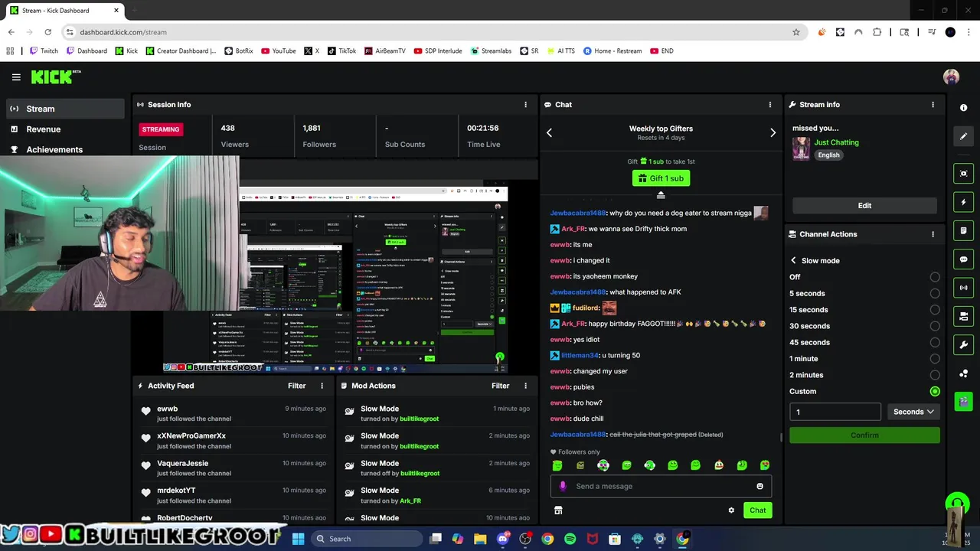Collapse the gifters banner with the small arrow
The width and height of the screenshot is (980, 551).
[661, 195]
